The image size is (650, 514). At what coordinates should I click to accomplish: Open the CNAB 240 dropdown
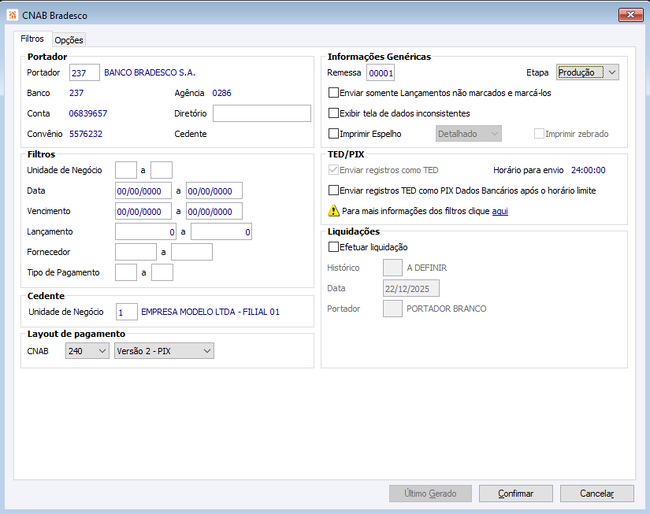pyautogui.click(x=87, y=351)
